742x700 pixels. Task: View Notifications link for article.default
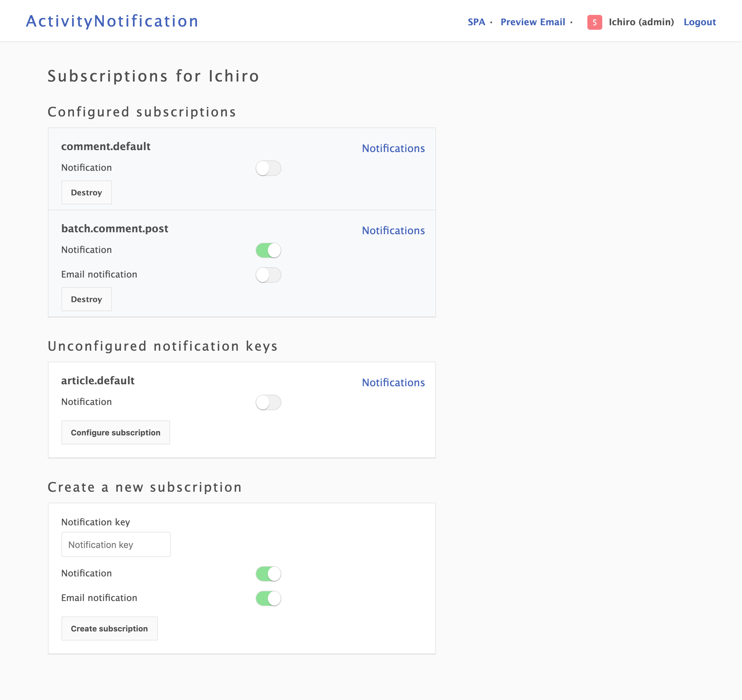tap(393, 383)
